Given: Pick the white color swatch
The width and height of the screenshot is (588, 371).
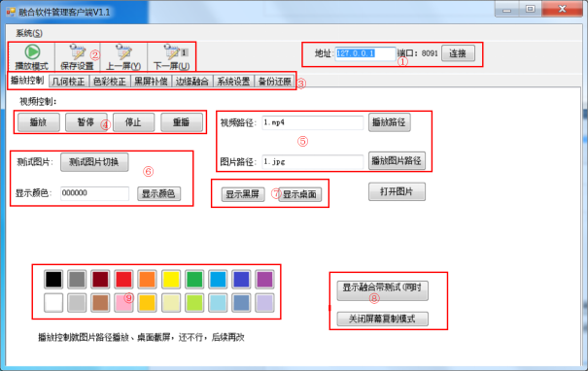Looking at the screenshot, I should tap(53, 303).
